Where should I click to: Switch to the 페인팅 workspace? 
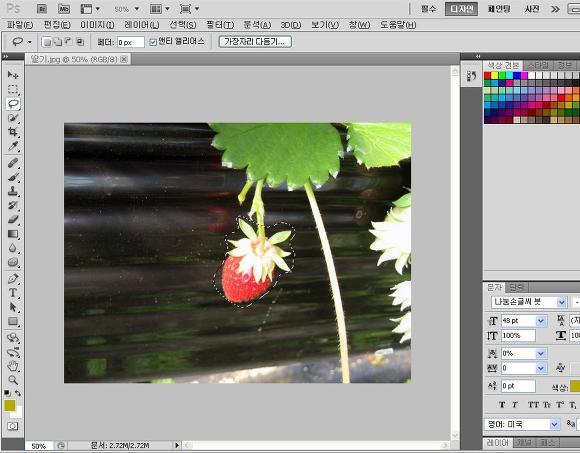499,9
